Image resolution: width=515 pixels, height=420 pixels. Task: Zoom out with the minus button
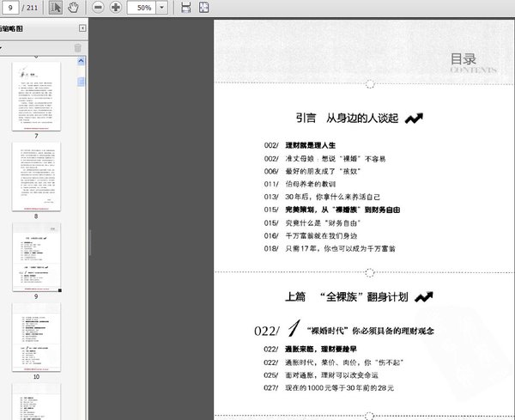point(98,7)
